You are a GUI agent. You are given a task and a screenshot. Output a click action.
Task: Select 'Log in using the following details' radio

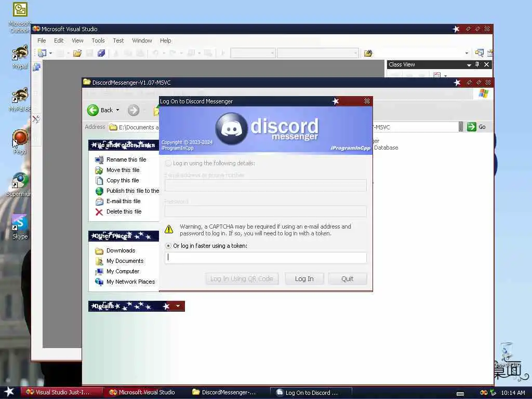(x=168, y=163)
